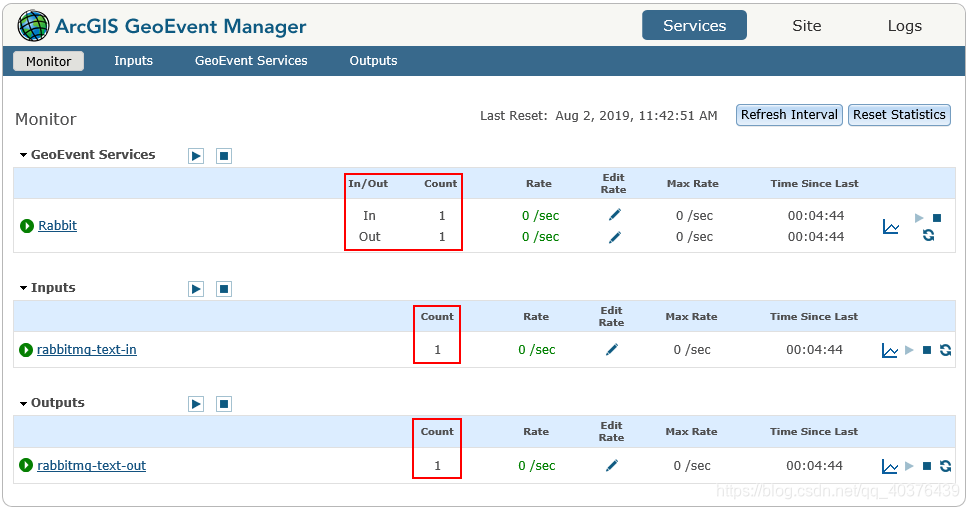Stop all GeoEvent Services with stop icon
969x509 pixels.
coord(224,156)
